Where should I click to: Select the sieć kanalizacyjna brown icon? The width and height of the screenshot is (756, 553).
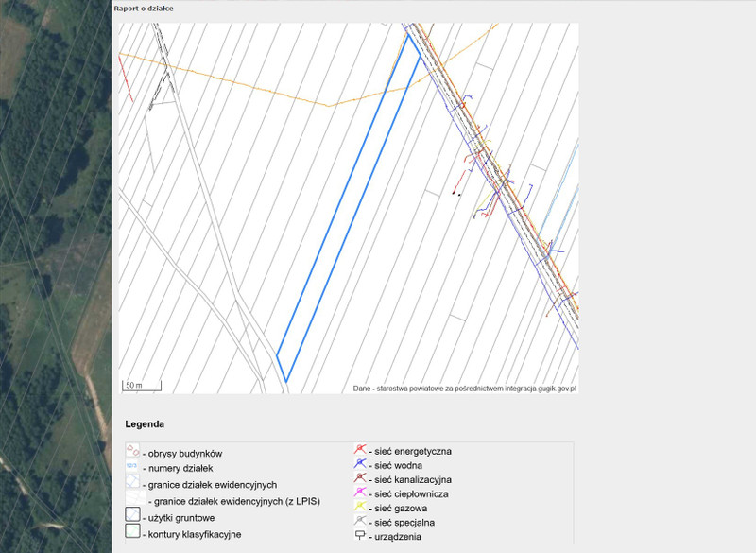359,478
